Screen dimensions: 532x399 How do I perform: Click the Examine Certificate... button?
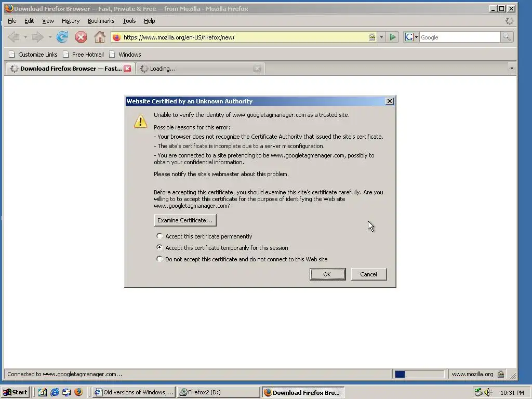point(185,220)
